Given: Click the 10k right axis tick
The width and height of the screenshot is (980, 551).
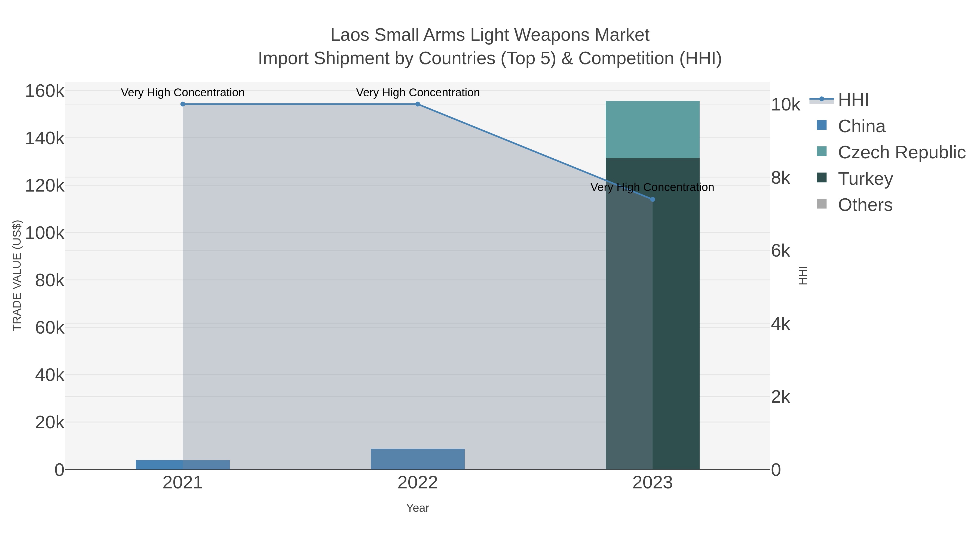Looking at the screenshot, I should point(786,104).
